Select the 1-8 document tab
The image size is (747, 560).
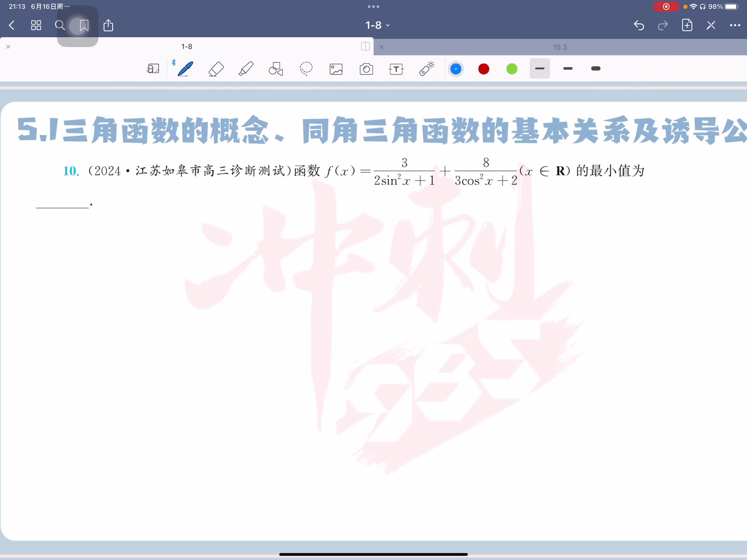[x=187, y=47]
